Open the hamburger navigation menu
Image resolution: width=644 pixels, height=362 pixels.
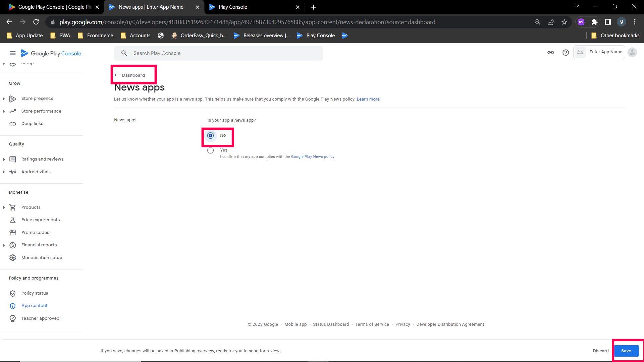(x=12, y=53)
